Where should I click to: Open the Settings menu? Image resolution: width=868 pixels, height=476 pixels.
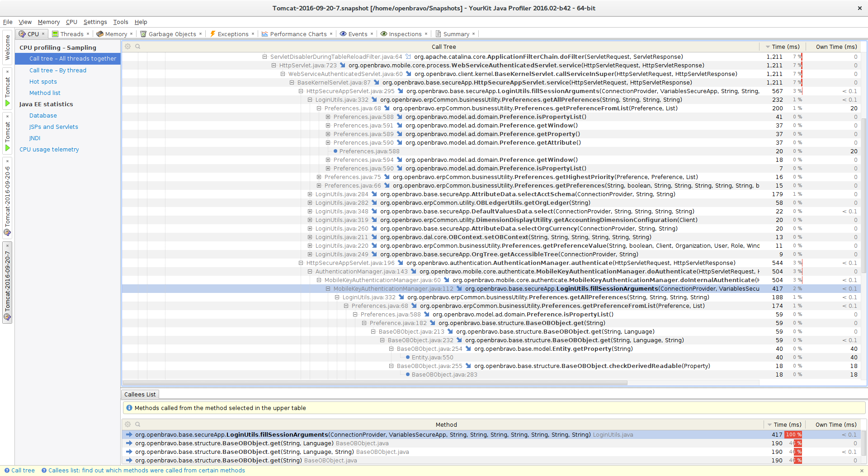pos(95,22)
